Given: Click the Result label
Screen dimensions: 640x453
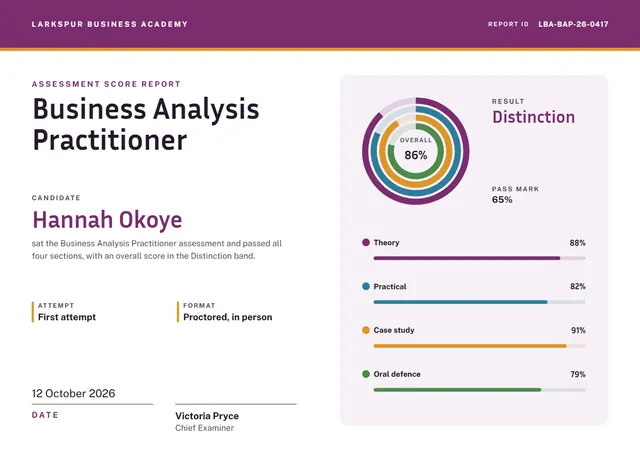Looking at the screenshot, I should coord(508,101).
